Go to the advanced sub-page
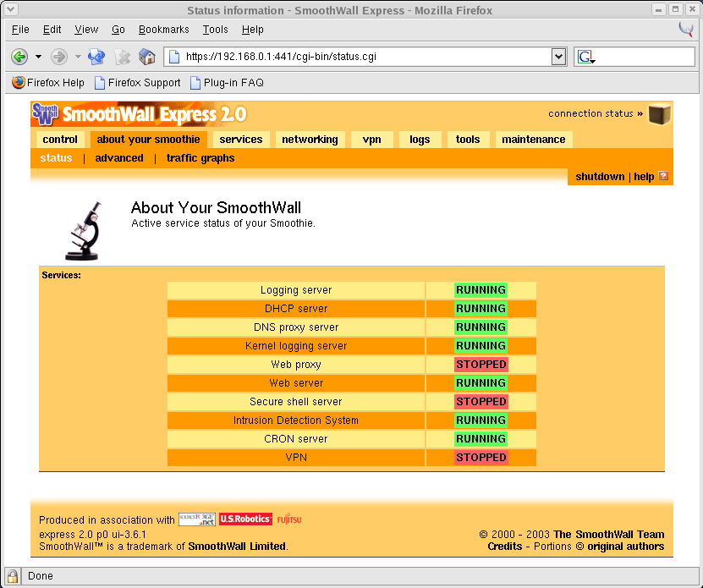703x588 pixels. click(119, 158)
